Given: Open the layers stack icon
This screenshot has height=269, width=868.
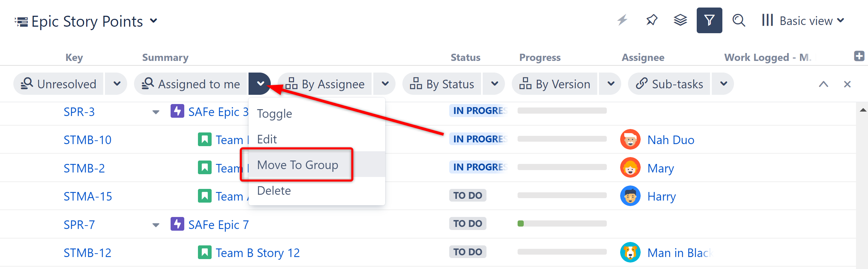Looking at the screenshot, I should (680, 20).
